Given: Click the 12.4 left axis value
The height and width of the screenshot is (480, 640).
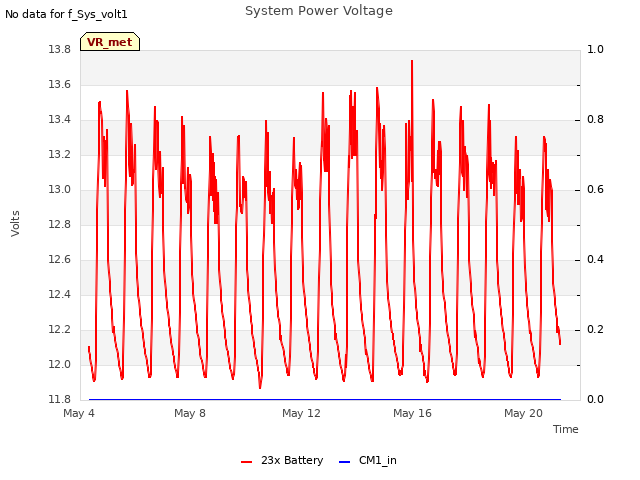Looking at the screenshot, I should click(60, 295).
